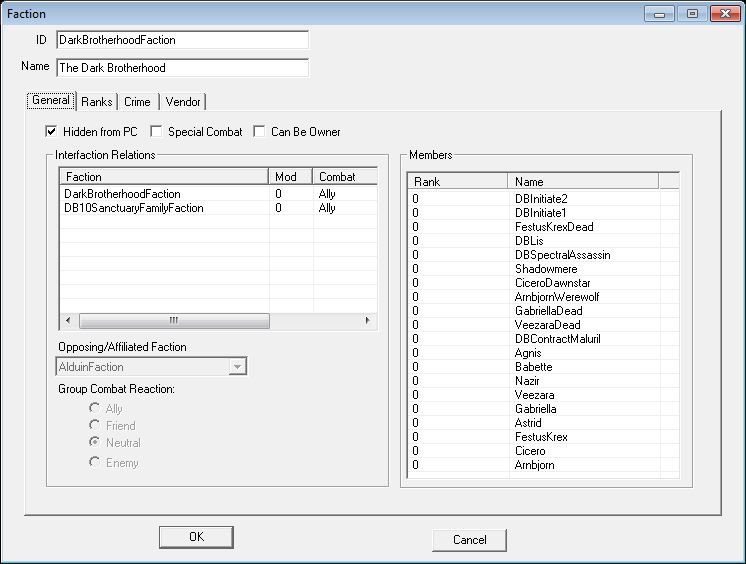Open the AlduinFaction opposing faction dropdown
Viewport: 746px width, 564px height.
coord(237,367)
